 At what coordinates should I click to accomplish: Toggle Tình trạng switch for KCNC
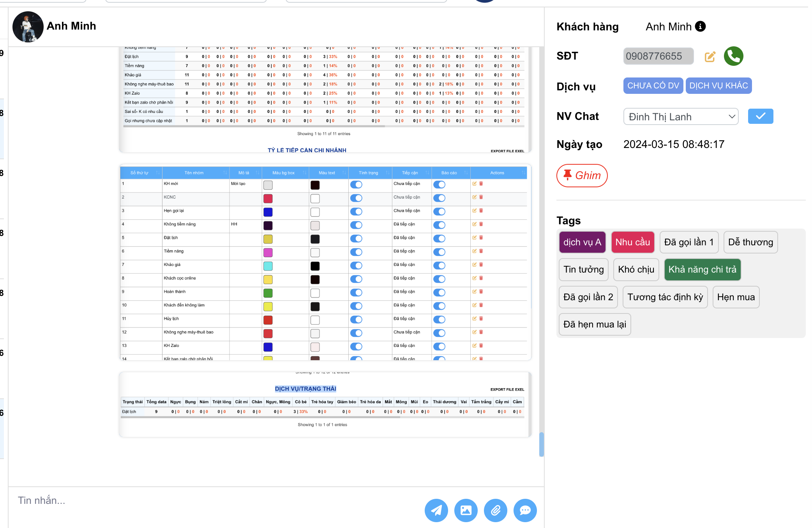pos(356,198)
